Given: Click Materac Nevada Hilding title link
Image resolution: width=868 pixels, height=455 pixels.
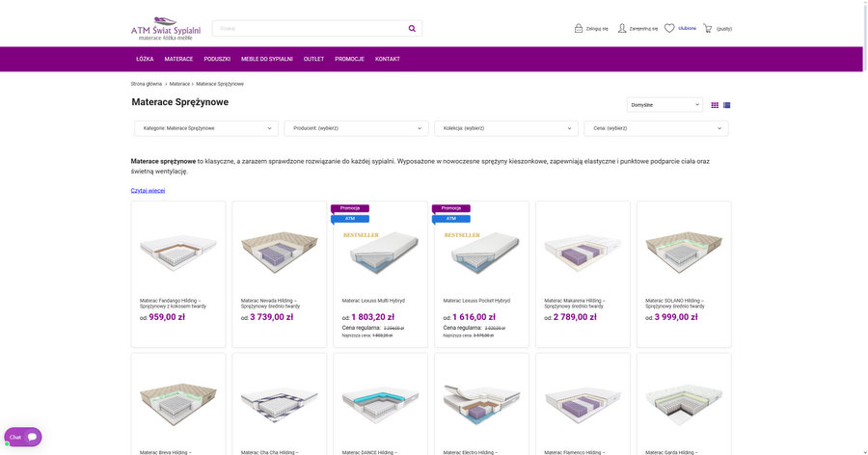Looking at the screenshot, I should [270, 304].
